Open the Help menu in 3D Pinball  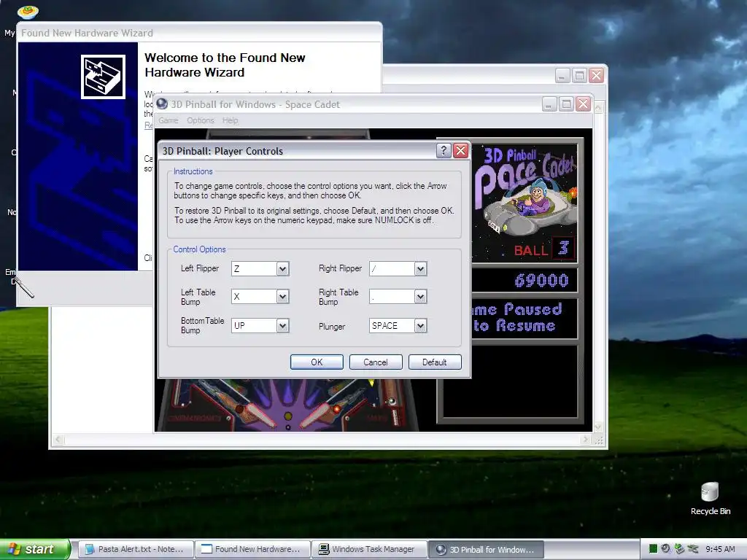tap(230, 120)
